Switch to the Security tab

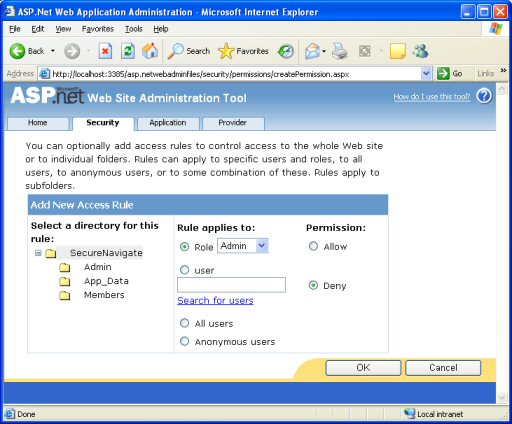(x=103, y=123)
